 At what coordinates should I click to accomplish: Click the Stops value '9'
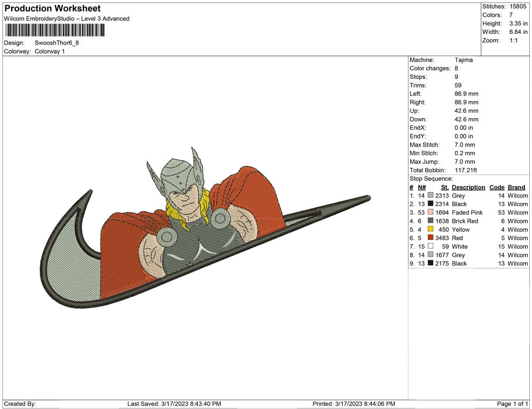pos(456,77)
